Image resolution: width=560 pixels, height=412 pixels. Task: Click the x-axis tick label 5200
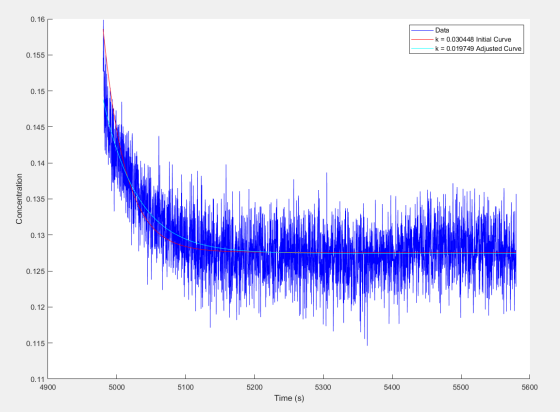click(254, 387)
